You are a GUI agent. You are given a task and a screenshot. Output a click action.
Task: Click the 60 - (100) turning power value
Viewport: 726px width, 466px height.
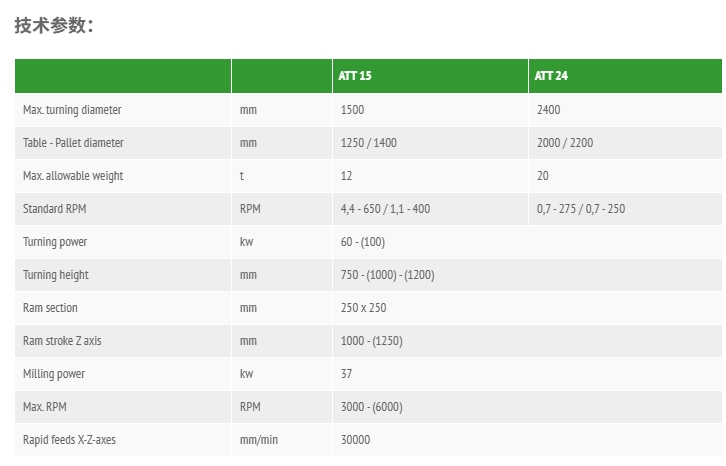[363, 242]
